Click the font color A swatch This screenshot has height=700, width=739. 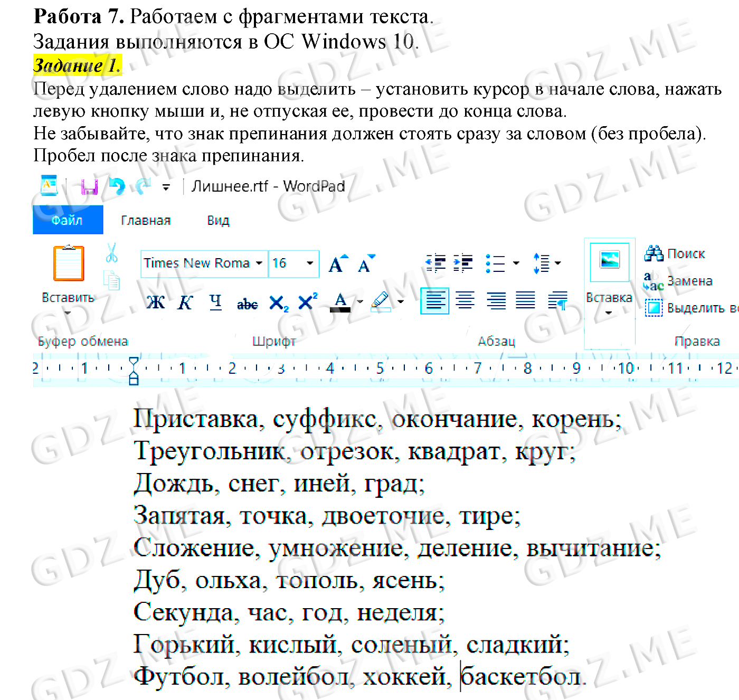tap(340, 302)
